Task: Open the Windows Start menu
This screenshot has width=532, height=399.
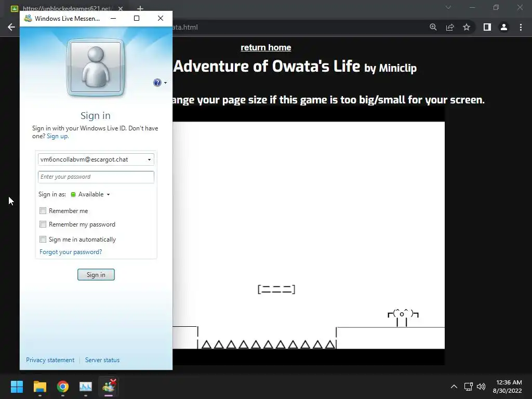Action: click(x=17, y=387)
